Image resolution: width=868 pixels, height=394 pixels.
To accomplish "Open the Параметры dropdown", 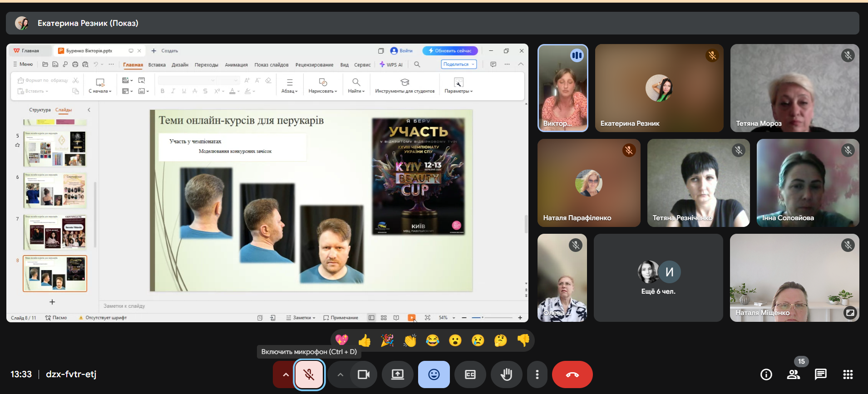I will [459, 85].
